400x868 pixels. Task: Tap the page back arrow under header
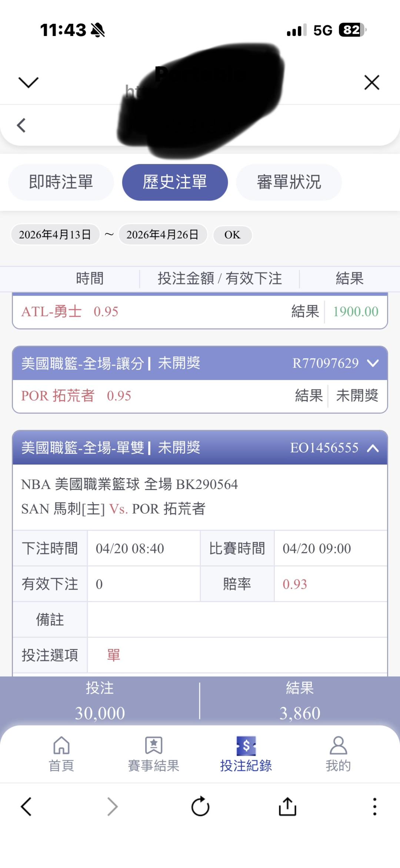tap(21, 125)
